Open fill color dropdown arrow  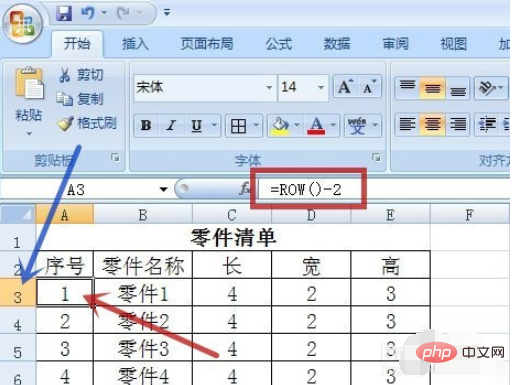coord(297,126)
